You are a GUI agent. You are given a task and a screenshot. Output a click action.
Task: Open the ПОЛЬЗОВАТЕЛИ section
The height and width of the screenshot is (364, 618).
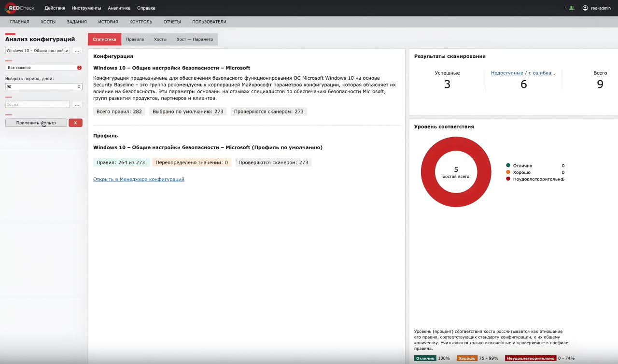pos(209,22)
